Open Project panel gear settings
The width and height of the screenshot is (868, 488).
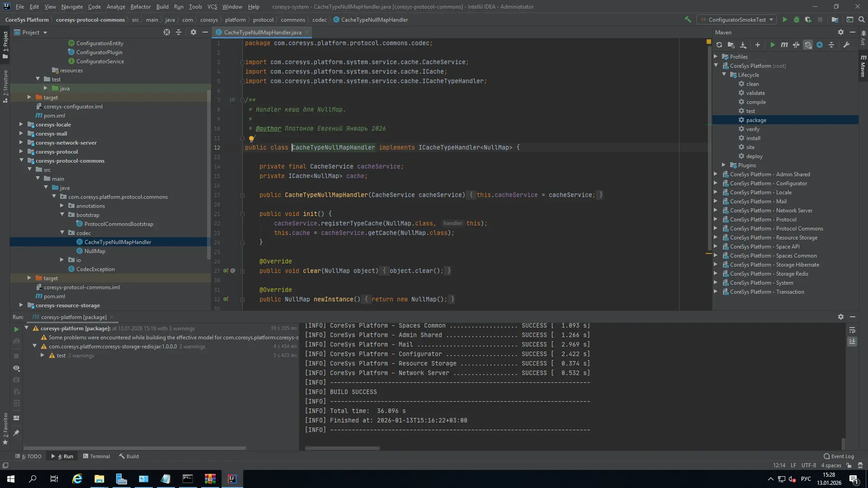(x=193, y=32)
